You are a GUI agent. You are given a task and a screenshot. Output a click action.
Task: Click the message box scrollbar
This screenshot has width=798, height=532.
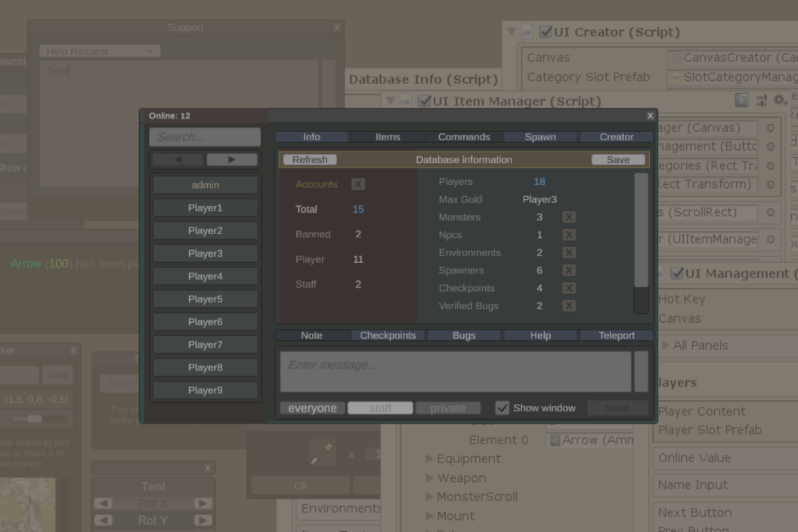(641, 372)
